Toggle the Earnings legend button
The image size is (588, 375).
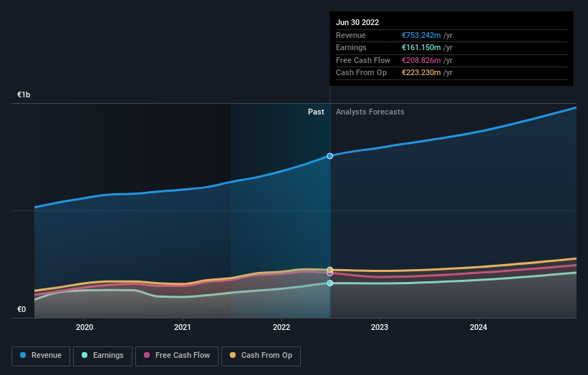(x=102, y=356)
